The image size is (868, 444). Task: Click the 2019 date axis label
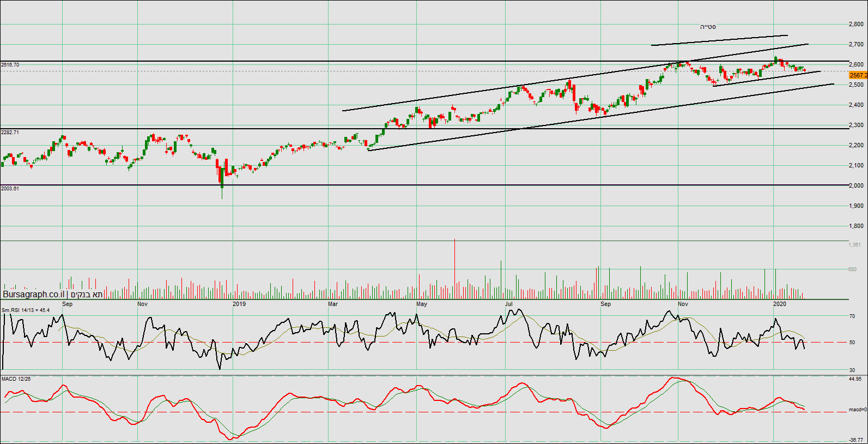pyautogui.click(x=239, y=304)
